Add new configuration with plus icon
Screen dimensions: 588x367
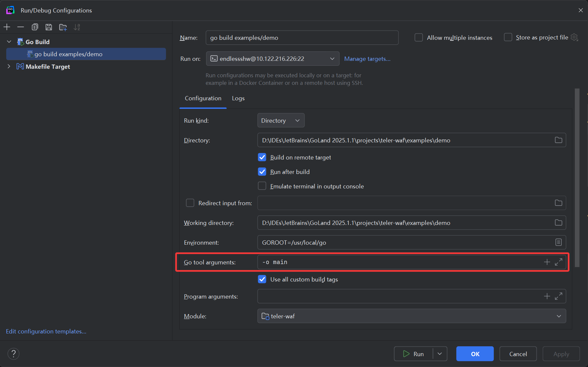click(x=7, y=27)
